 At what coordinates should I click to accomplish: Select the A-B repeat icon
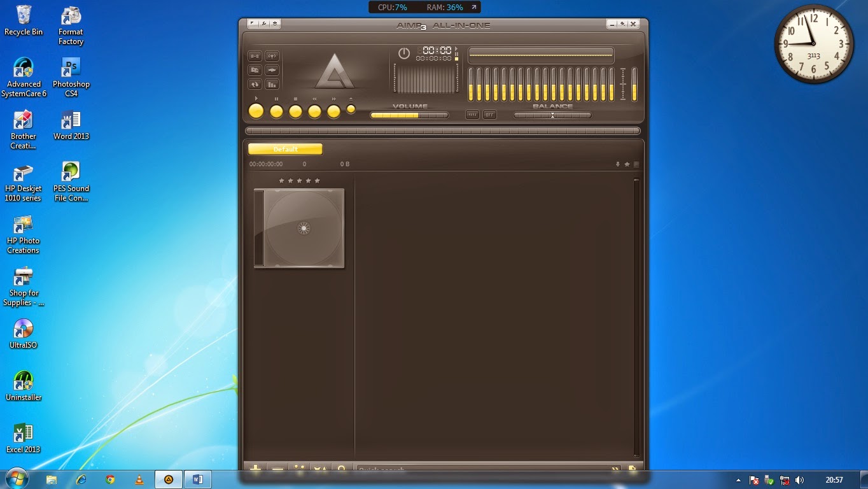pyautogui.click(x=255, y=56)
